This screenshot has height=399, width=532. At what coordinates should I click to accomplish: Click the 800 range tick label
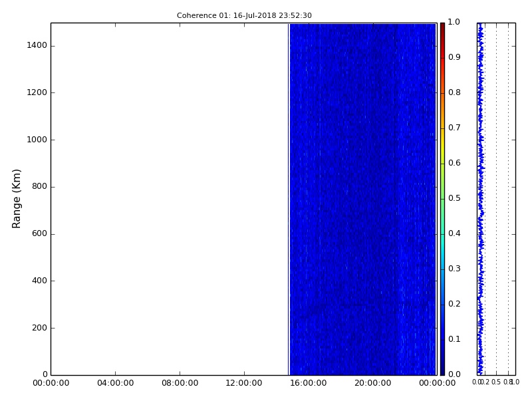point(39,186)
